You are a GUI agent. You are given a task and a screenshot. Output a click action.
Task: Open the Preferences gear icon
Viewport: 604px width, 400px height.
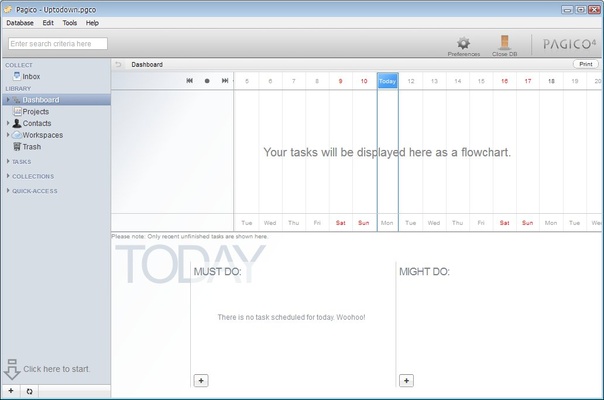click(463, 43)
